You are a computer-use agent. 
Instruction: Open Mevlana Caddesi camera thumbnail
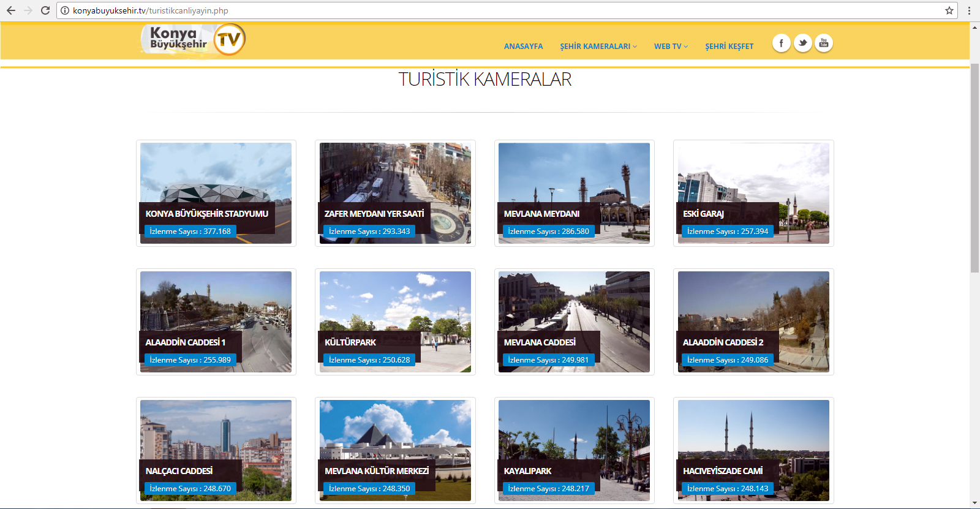coord(574,322)
